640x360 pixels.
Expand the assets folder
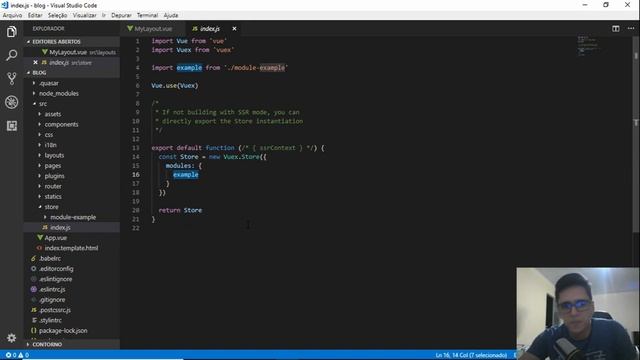tap(72, 114)
